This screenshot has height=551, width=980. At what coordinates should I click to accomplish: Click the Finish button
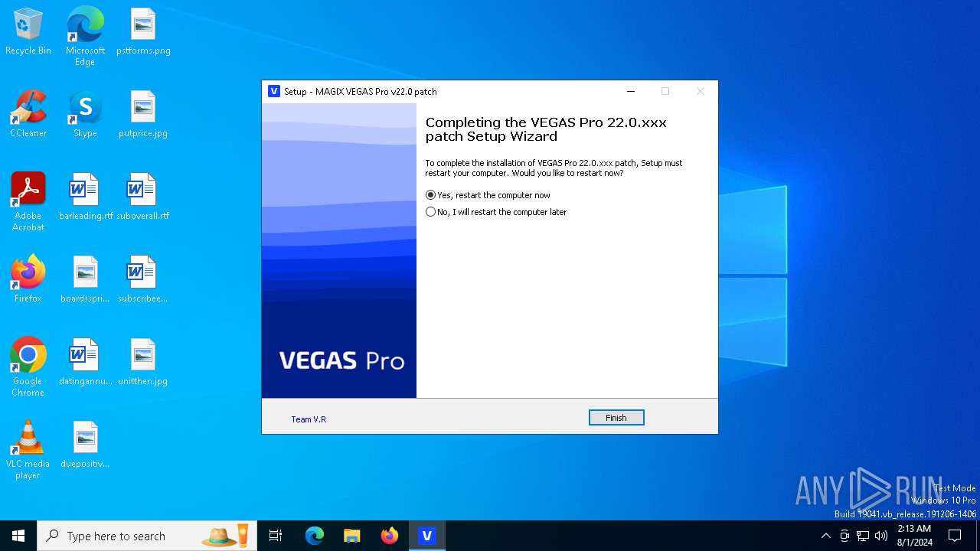click(x=616, y=418)
